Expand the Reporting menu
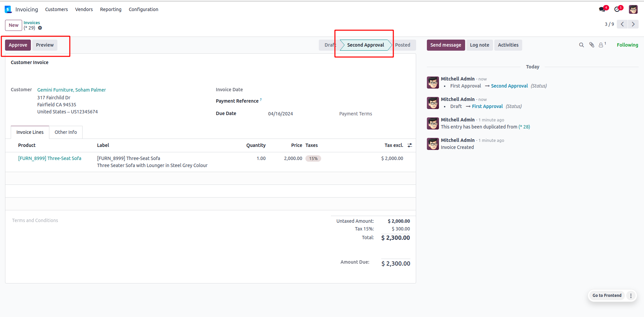644x317 pixels. point(111,9)
